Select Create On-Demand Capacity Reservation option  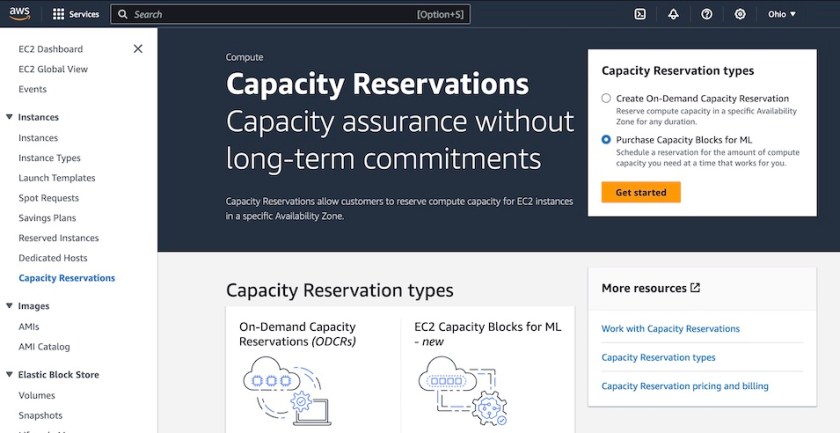click(606, 99)
